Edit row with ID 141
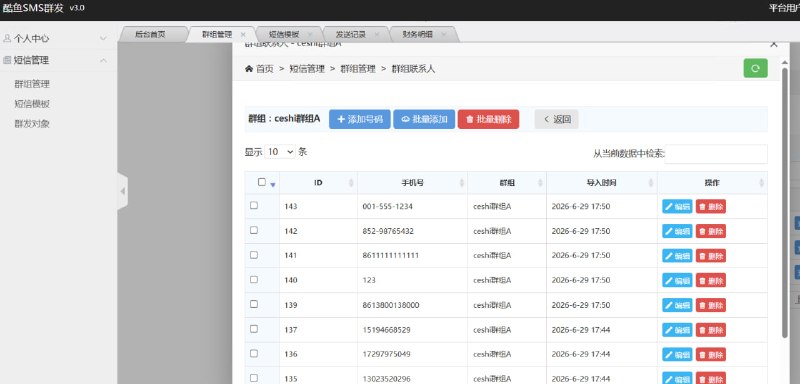 tap(677, 255)
